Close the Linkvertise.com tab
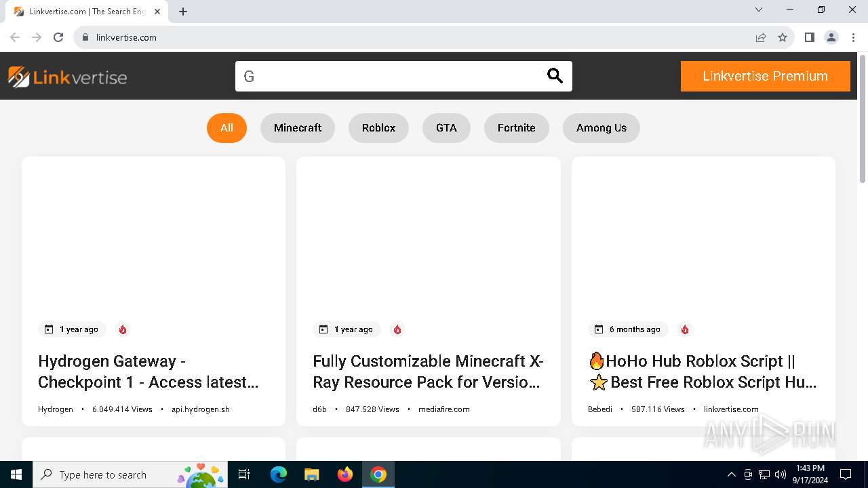Screen dimensions: 868x488 click(x=157, y=12)
